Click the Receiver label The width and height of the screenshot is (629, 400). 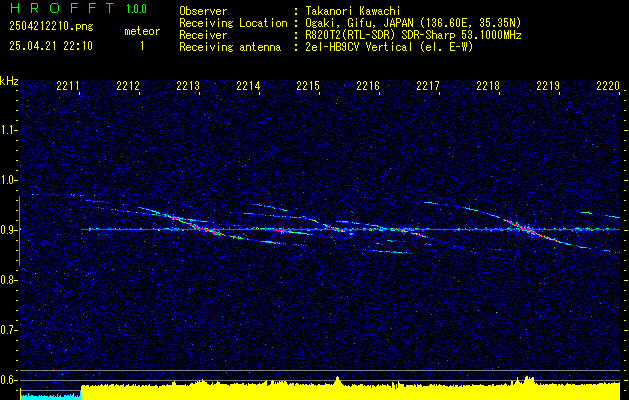203,35
